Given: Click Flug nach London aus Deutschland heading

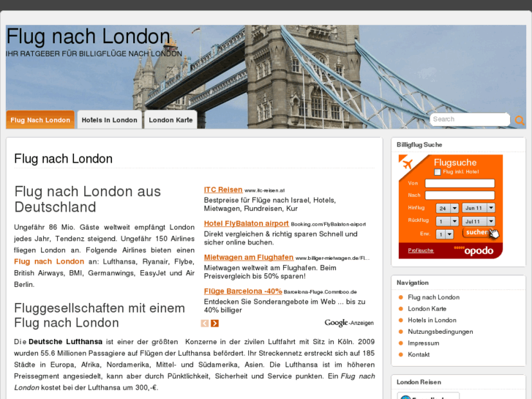Looking at the screenshot, I should [x=88, y=199].
